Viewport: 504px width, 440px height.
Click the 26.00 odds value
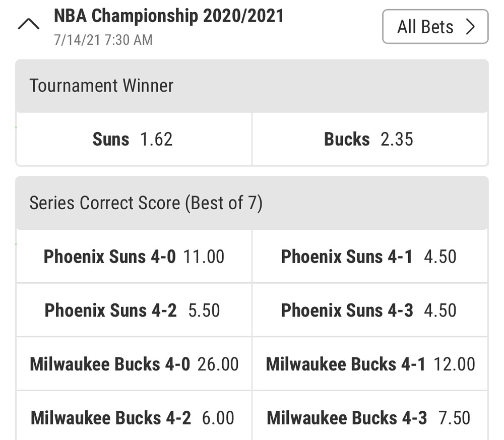(x=218, y=364)
